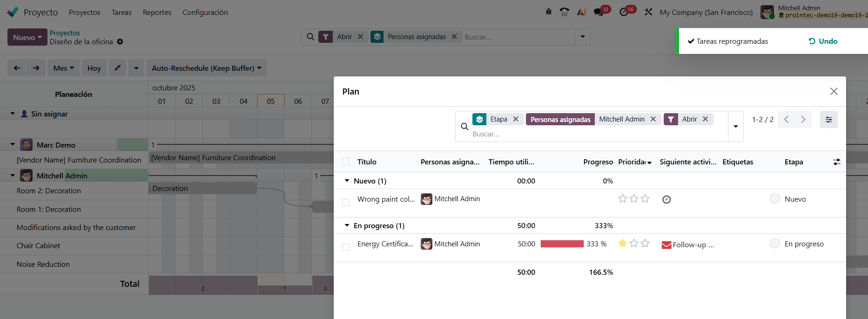This screenshot has width=868, height=319.
Task: Open optional columns adjust icon in list header
Action: 836,162
